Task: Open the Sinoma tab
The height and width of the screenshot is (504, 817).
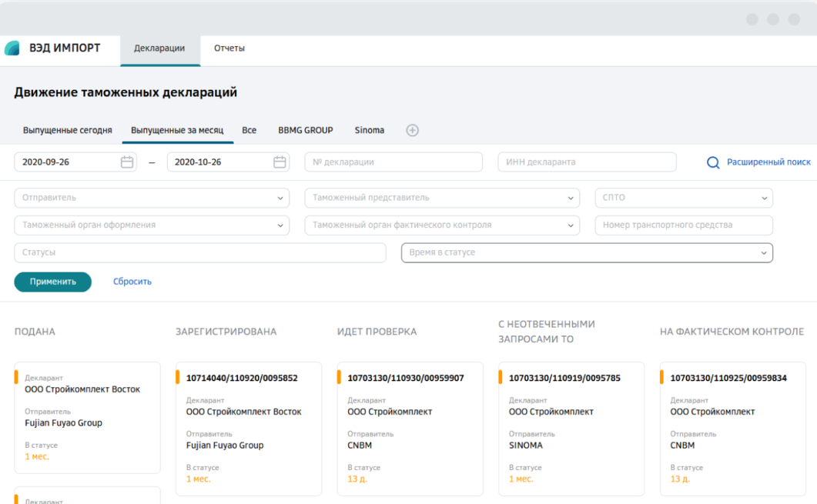Action: point(370,130)
